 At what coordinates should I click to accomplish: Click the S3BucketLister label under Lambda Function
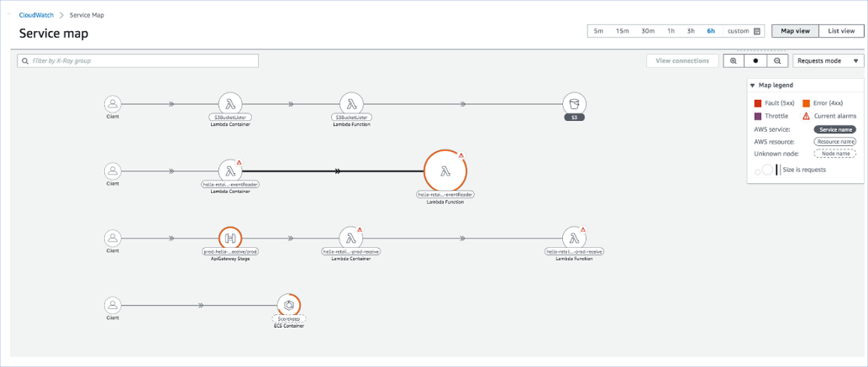(x=351, y=118)
